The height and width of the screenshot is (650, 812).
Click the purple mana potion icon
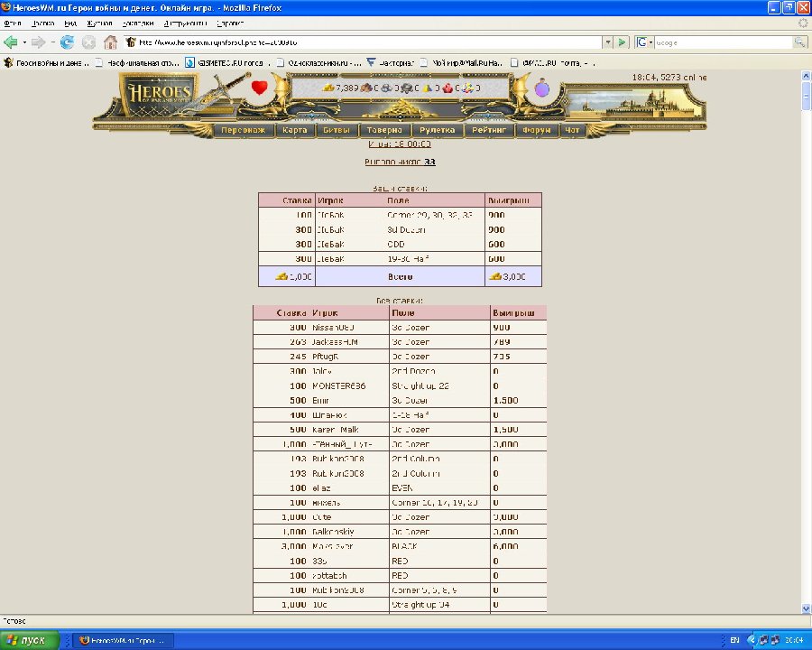click(x=541, y=88)
